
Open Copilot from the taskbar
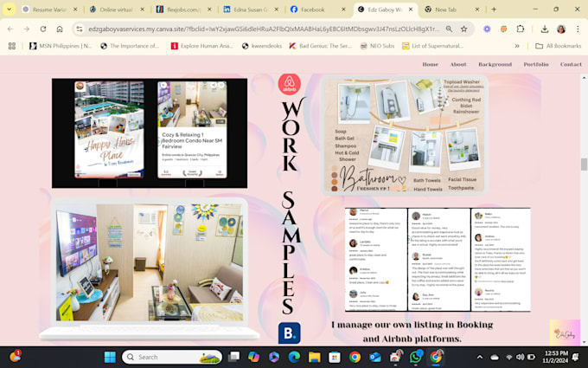[253, 357]
